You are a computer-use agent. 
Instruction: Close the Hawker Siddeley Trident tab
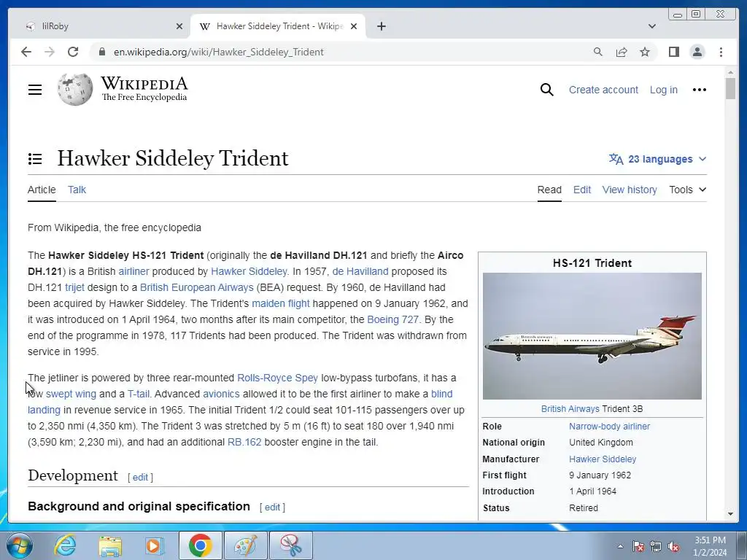pos(354,26)
